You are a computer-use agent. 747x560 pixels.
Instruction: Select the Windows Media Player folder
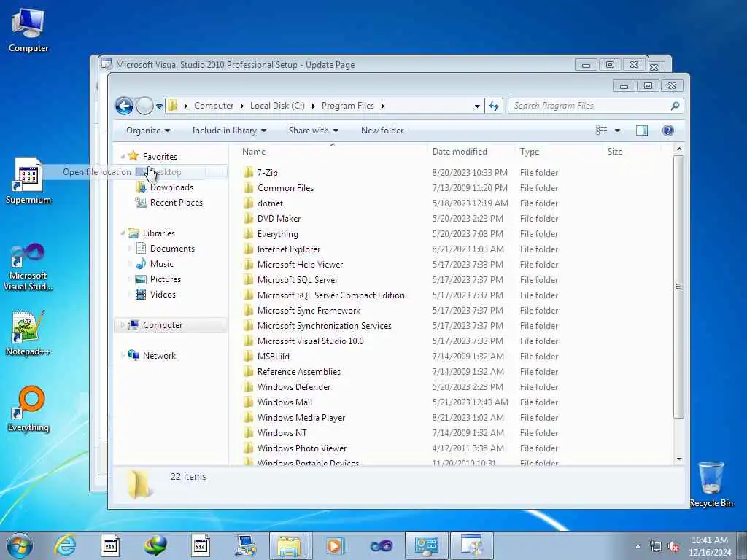tap(301, 418)
